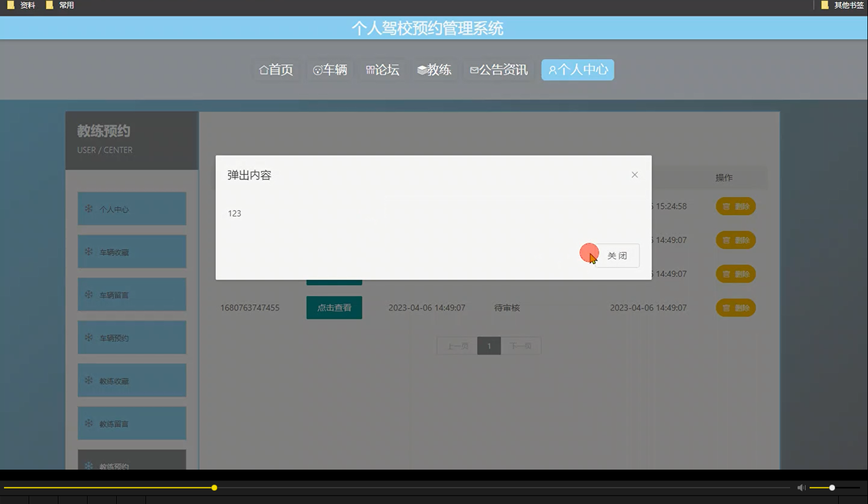The height and width of the screenshot is (504, 868).
Task: Click the layers icon beside 教练
Action: tap(421, 69)
